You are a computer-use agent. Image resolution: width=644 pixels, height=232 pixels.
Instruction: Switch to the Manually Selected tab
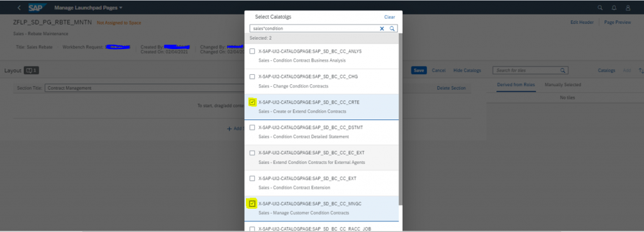(x=563, y=85)
